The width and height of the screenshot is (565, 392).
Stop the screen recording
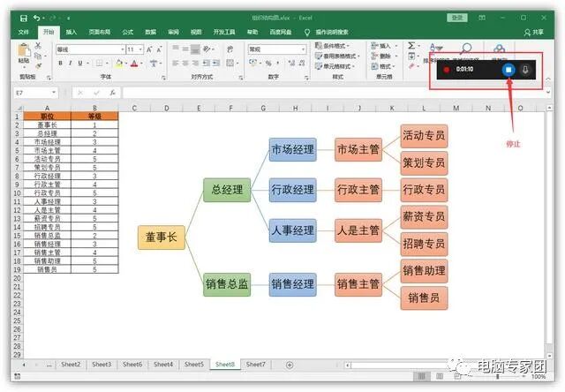tap(508, 70)
